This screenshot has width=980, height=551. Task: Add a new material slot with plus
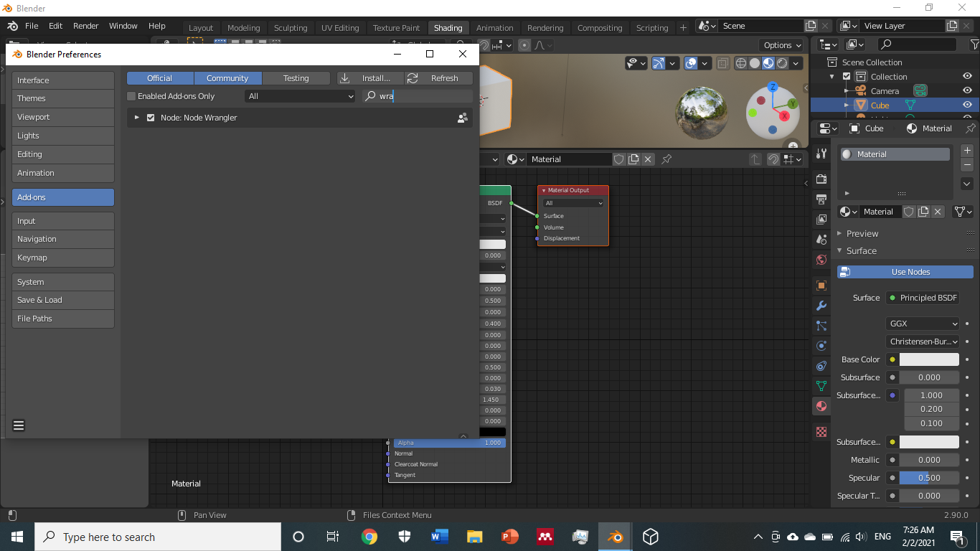(967, 151)
